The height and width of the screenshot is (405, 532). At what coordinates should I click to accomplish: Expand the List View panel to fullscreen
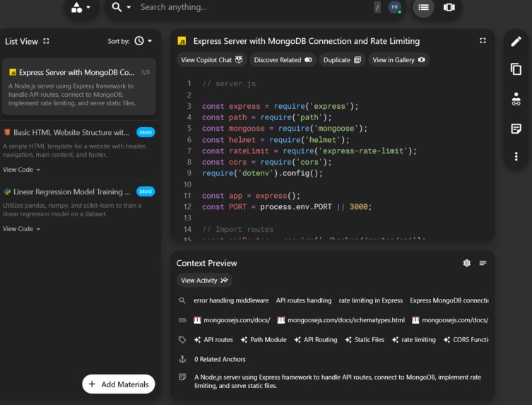(x=46, y=41)
